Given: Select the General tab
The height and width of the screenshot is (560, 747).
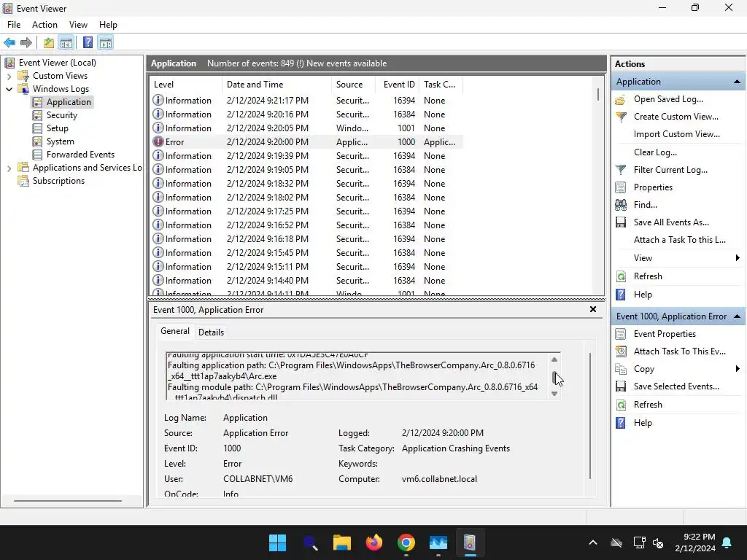Looking at the screenshot, I should click(x=175, y=332).
